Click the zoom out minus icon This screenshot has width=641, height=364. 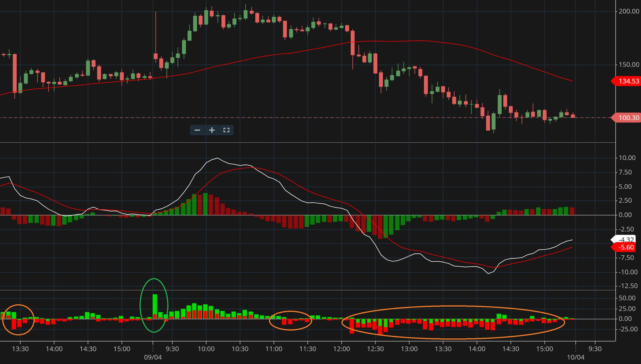[x=197, y=130]
